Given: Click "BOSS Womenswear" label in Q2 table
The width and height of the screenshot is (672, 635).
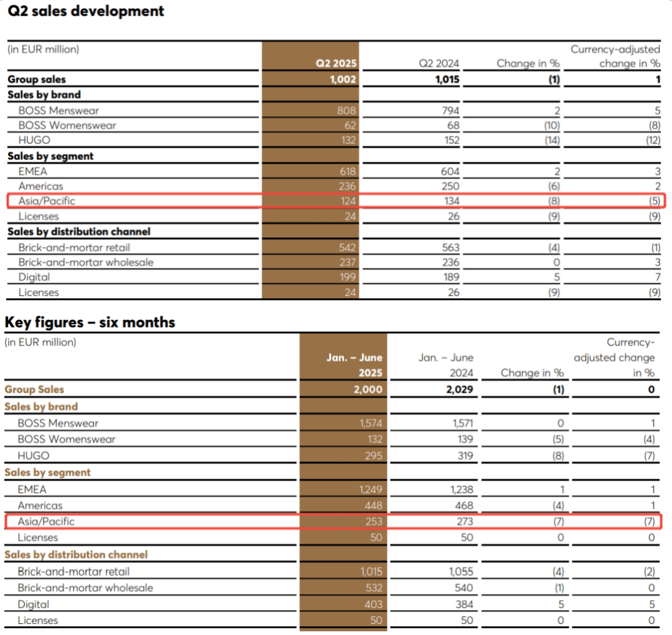Looking at the screenshot, I should 67,125.
